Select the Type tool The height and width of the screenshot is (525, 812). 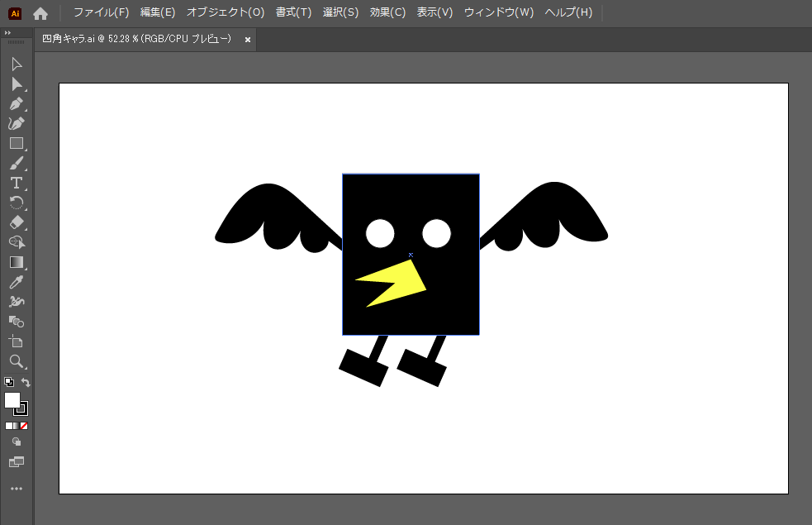[x=17, y=183]
